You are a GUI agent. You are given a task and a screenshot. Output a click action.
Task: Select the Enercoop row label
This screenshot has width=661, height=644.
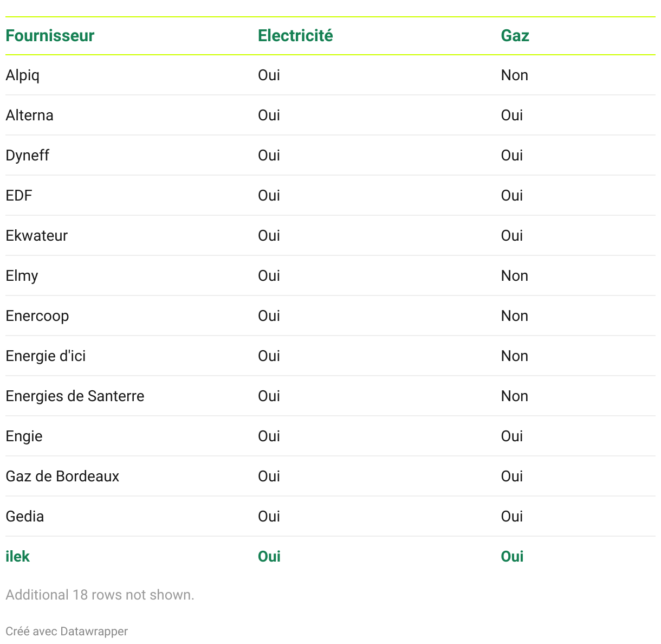37,316
